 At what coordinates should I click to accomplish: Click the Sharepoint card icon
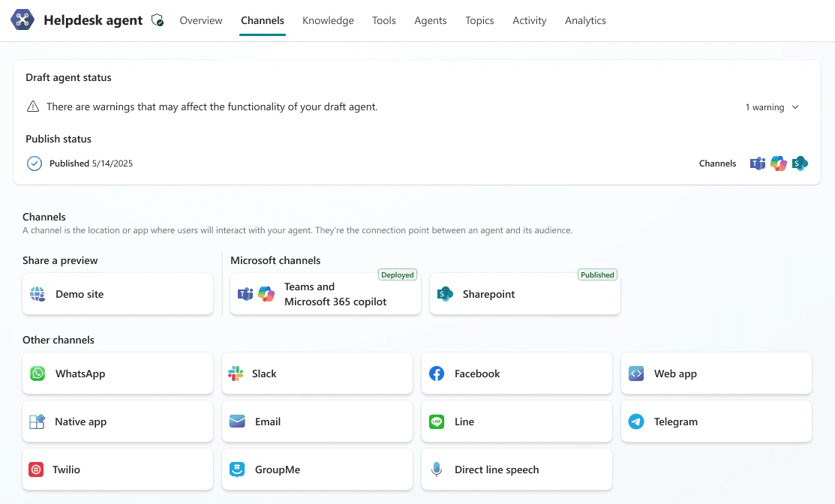[x=445, y=294]
